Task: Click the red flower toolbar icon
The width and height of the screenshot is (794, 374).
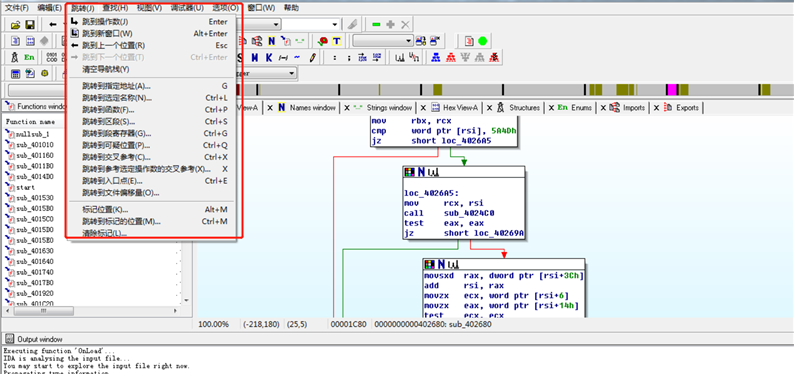Action: coord(323,41)
